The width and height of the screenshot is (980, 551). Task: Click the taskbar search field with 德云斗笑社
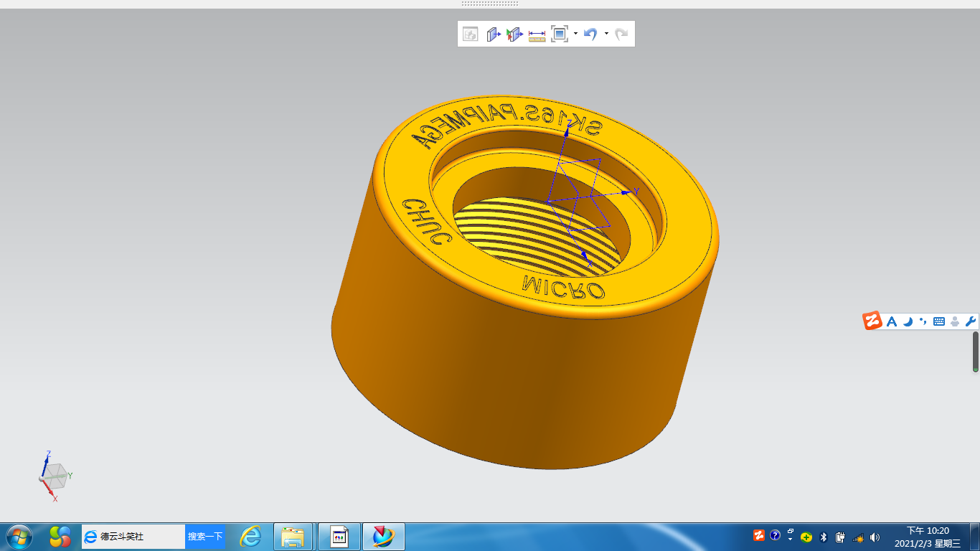133,537
